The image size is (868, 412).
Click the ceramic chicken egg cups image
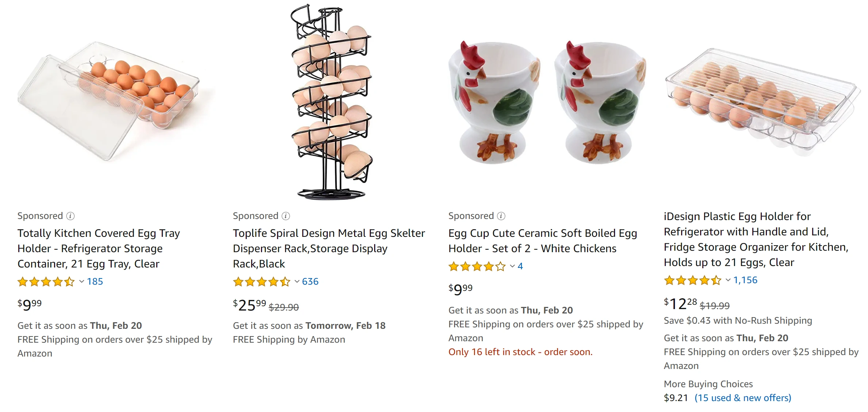click(547, 102)
